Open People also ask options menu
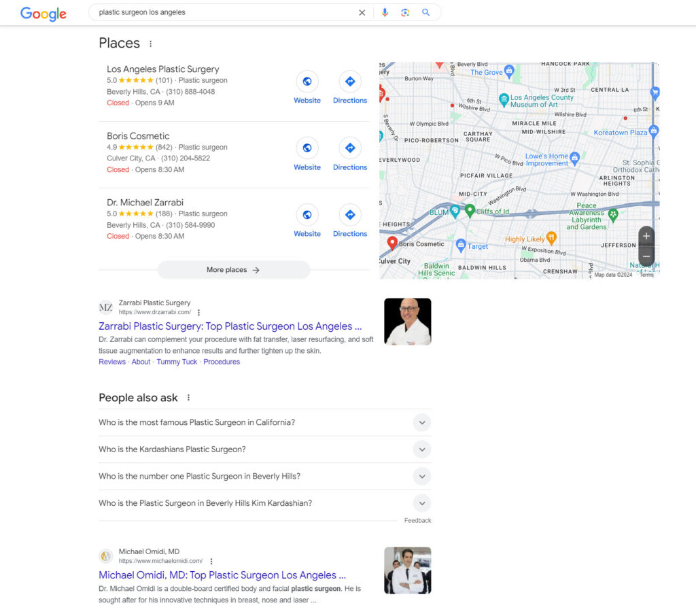The width and height of the screenshot is (696, 616). click(x=189, y=398)
